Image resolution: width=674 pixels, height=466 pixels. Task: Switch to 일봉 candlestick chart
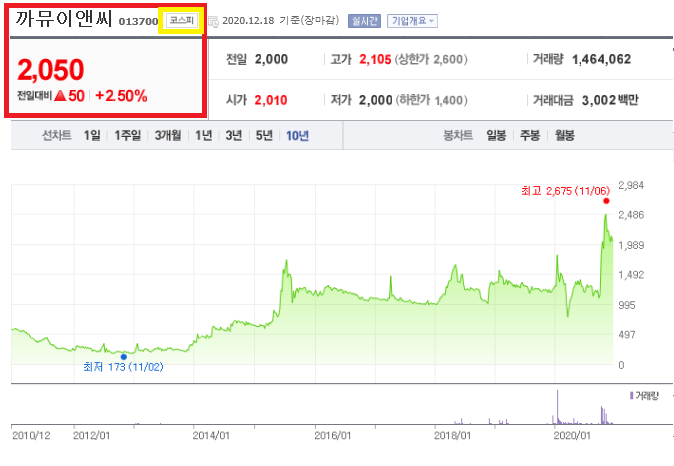(x=496, y=135)
